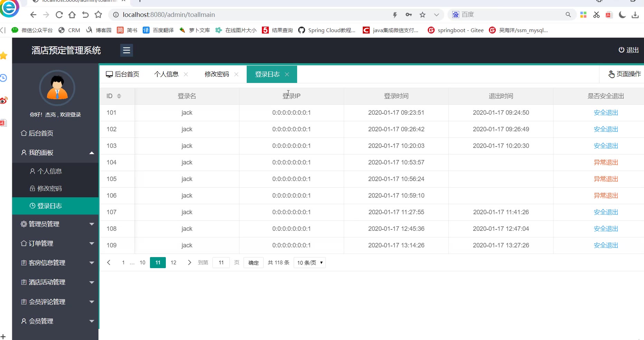
Task: Open 修改密码 in the sidebar
Action: (x=55, y=188)
